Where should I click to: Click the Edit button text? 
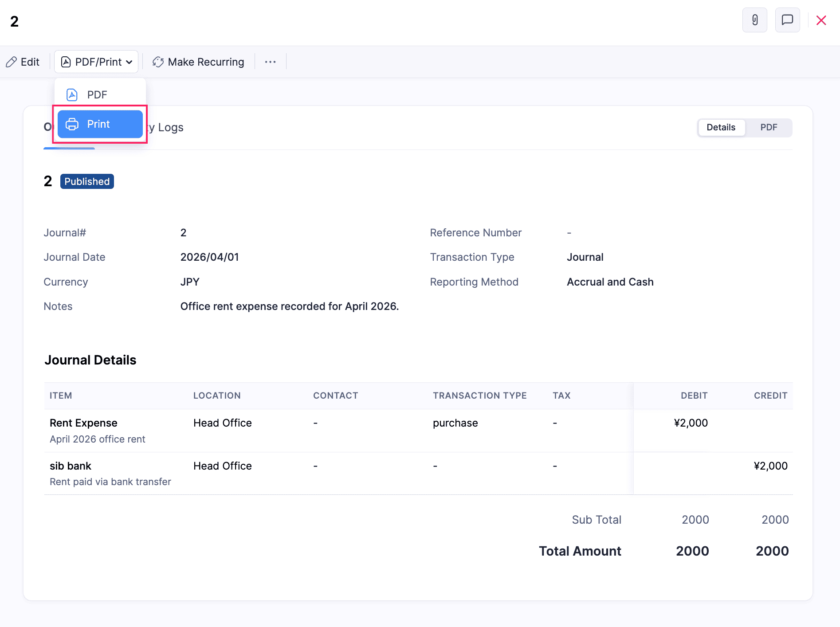[30, 62]
